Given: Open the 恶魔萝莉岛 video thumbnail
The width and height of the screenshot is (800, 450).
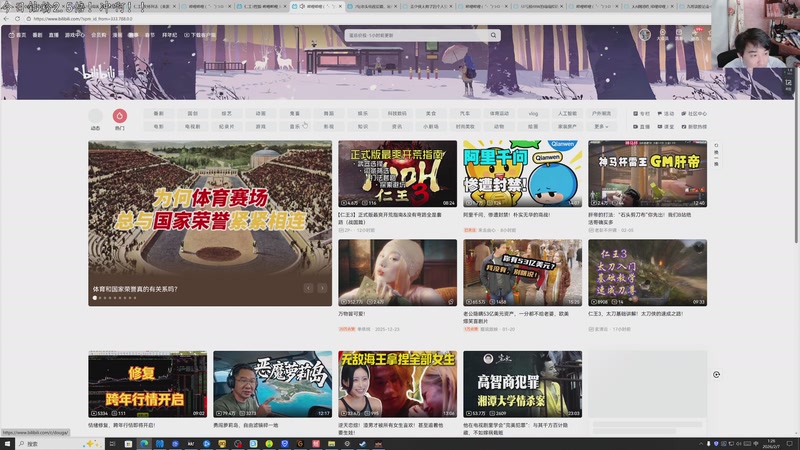Looking at the screenshot, I should (x=272, y=384).
